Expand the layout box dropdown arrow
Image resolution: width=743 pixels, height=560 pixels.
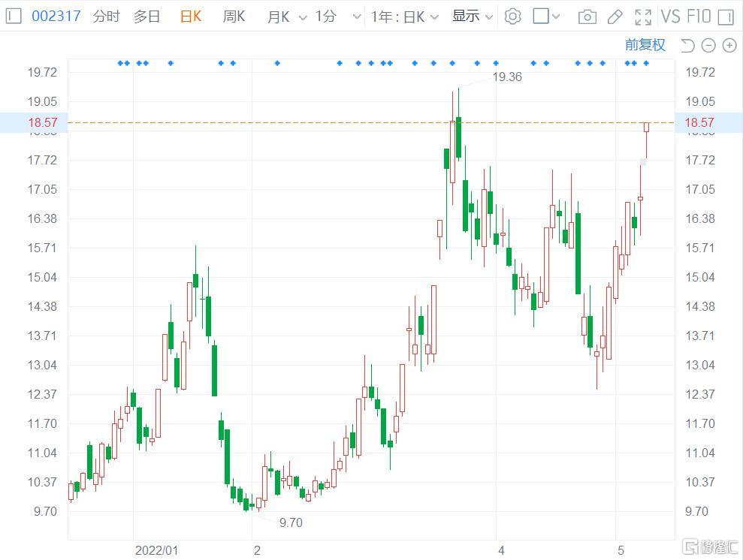[x=556, y=17]
